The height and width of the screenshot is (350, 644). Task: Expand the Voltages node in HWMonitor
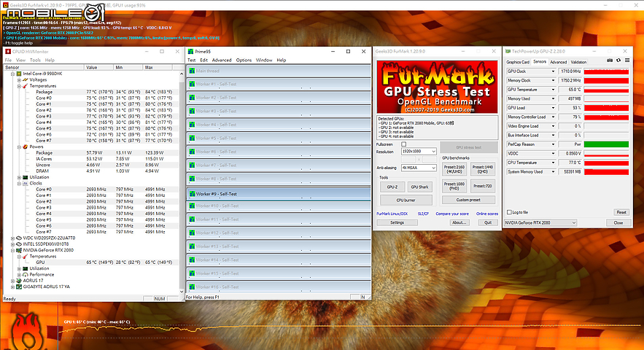pos(19,80)
